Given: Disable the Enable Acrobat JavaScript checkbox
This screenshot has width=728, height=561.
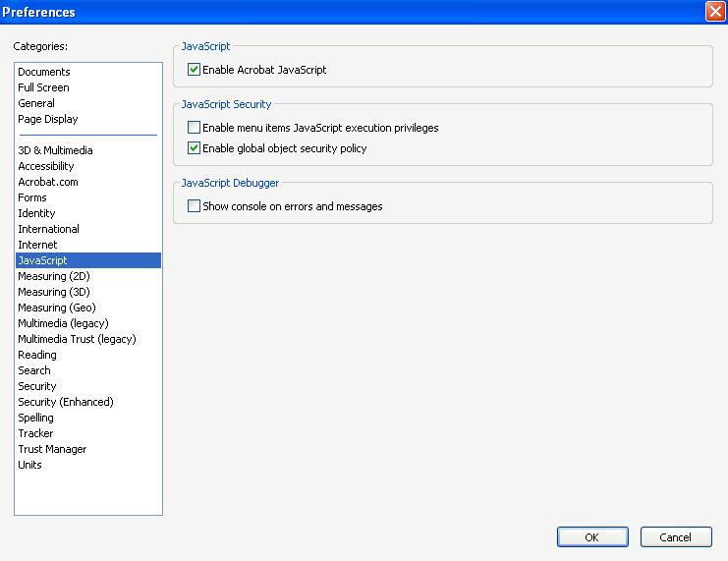Looking at the screenshot, I should pyautogui.click(x=195, y=70).
